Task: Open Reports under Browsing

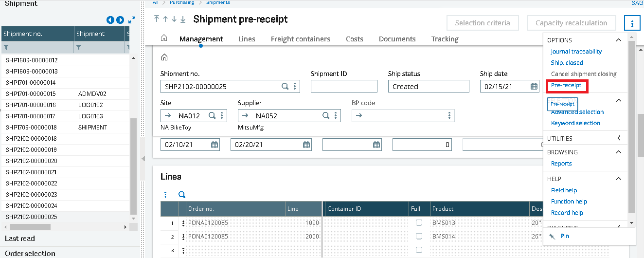Action: pyautogui.click(x=561, y=164)
